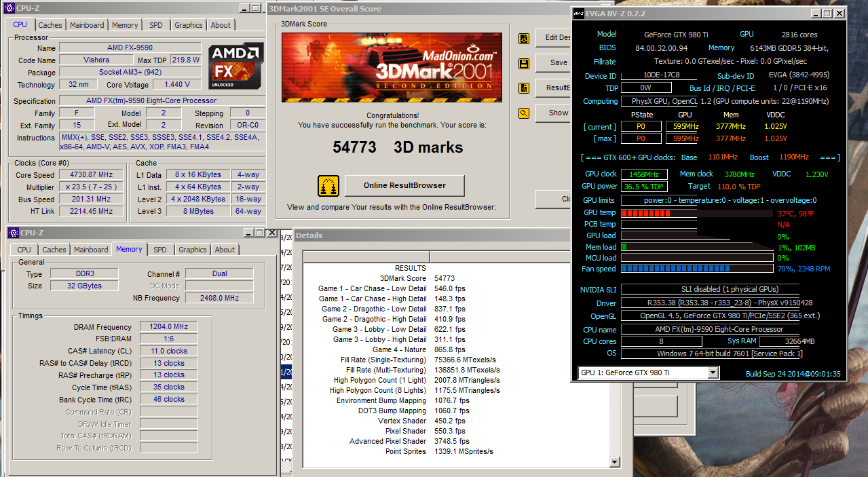Click the DRAM Frequency field 1204.0 MHz
This screenshot has width=868, height=477.
click(x=169, y=326)
